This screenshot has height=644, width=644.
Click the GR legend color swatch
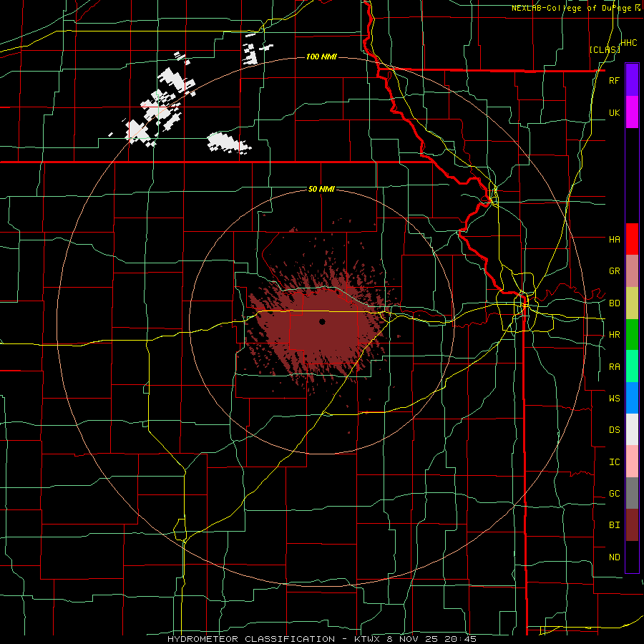[x=632, y=271]
